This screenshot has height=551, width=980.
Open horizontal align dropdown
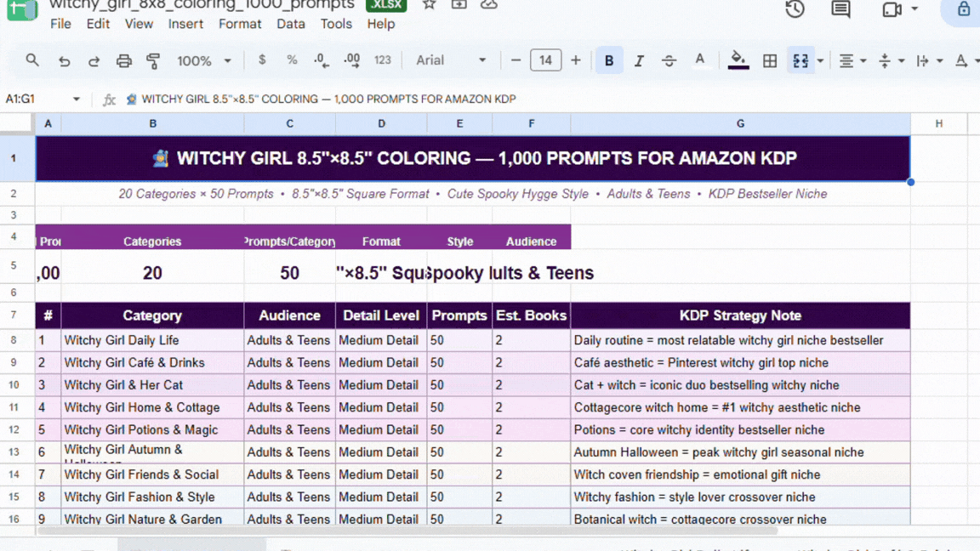(x=852, y=60)
